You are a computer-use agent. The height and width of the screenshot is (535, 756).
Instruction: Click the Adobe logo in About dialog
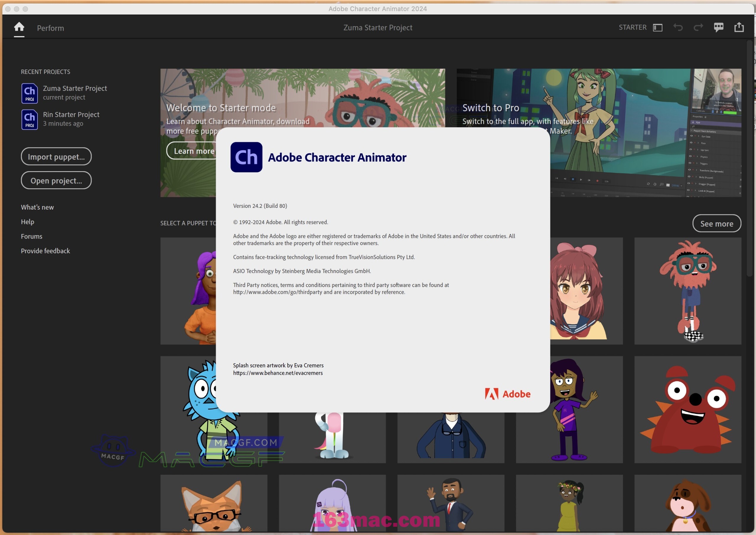coord(507,394)
